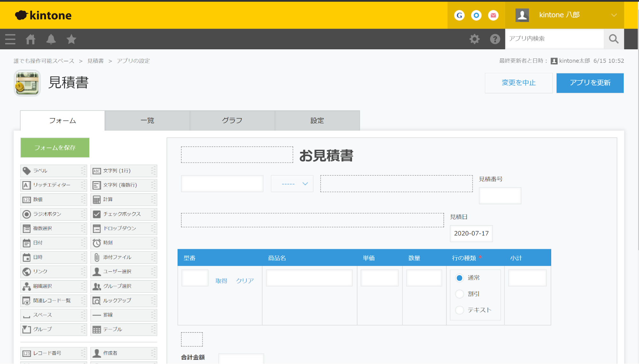Select the 罫線 field part

(x=124, y=315)
